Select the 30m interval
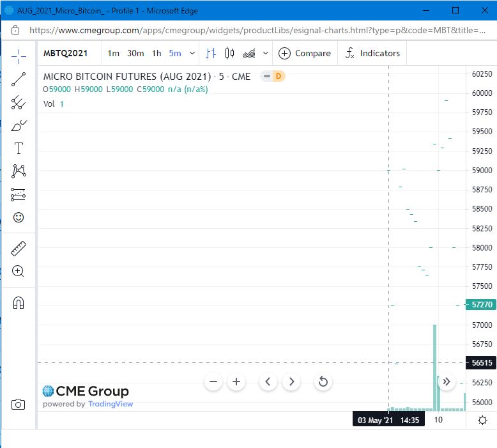This screenshot has width=497, height=448. coord(135,54)
